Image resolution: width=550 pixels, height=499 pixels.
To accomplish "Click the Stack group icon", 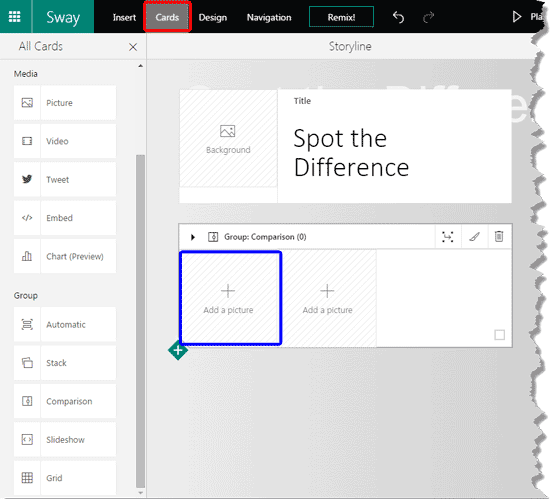I will (27, 363).
